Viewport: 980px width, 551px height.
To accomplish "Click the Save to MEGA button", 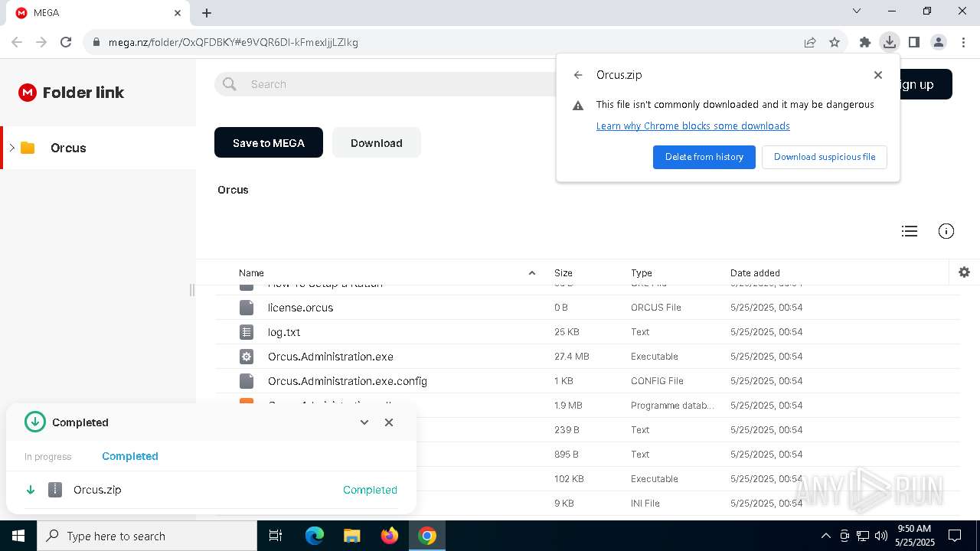I will click(x=269, y=143).
